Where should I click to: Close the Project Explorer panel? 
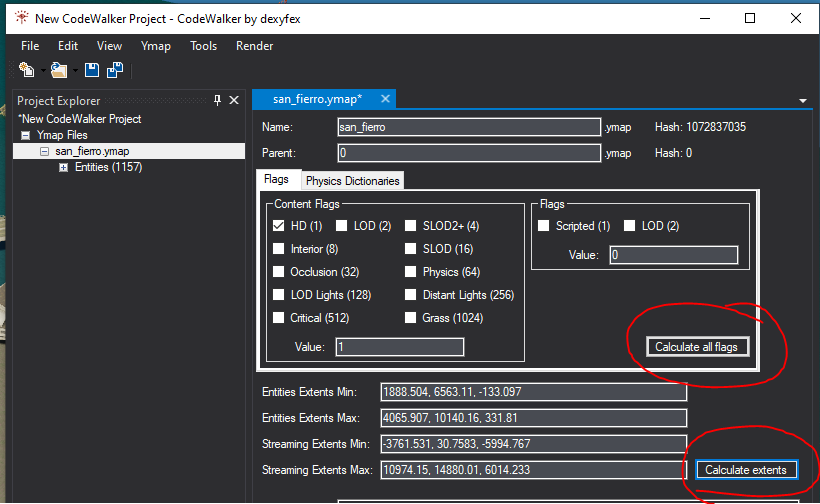click(234, 100)
